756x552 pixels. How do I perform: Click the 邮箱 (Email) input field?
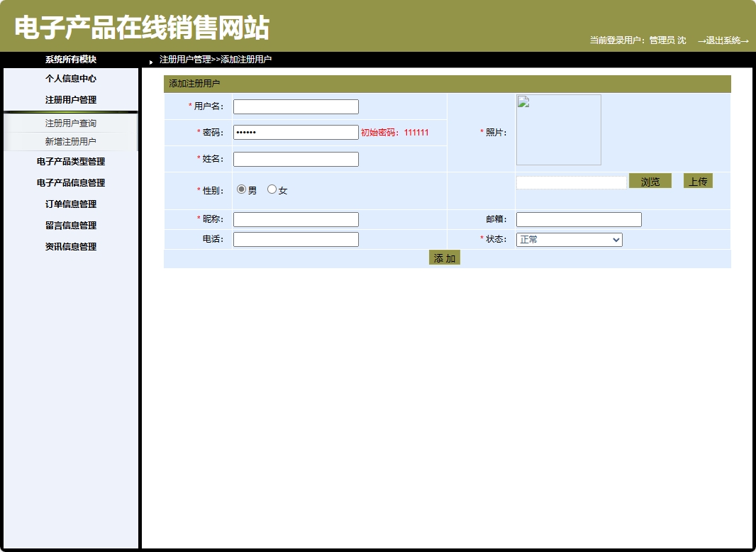click(578, 219)
